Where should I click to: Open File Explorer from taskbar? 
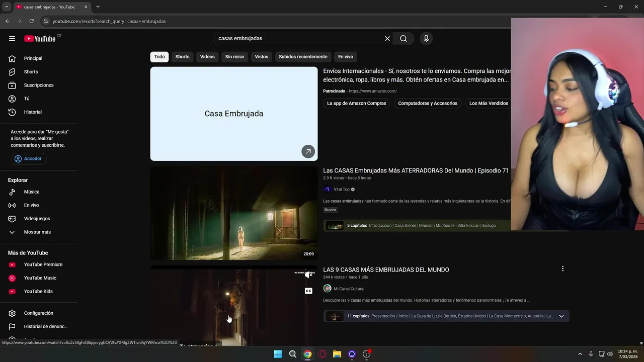(337, 354)
